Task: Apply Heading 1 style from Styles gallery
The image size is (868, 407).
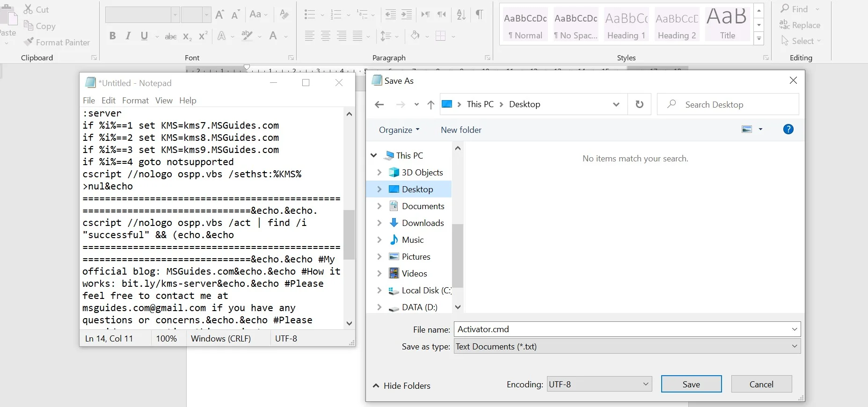Action: pyautogui.click(x=627, y=24)
